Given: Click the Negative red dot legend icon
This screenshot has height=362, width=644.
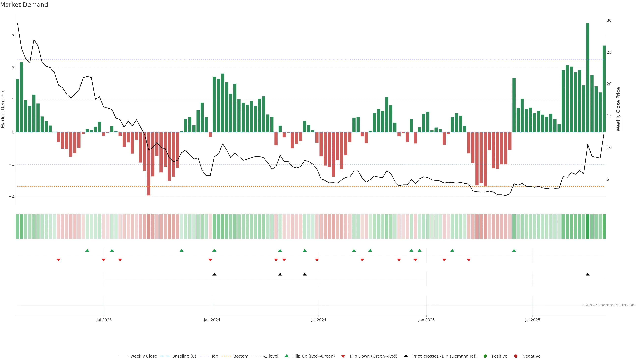Looking at the screenshot, I should pos(516,356).
